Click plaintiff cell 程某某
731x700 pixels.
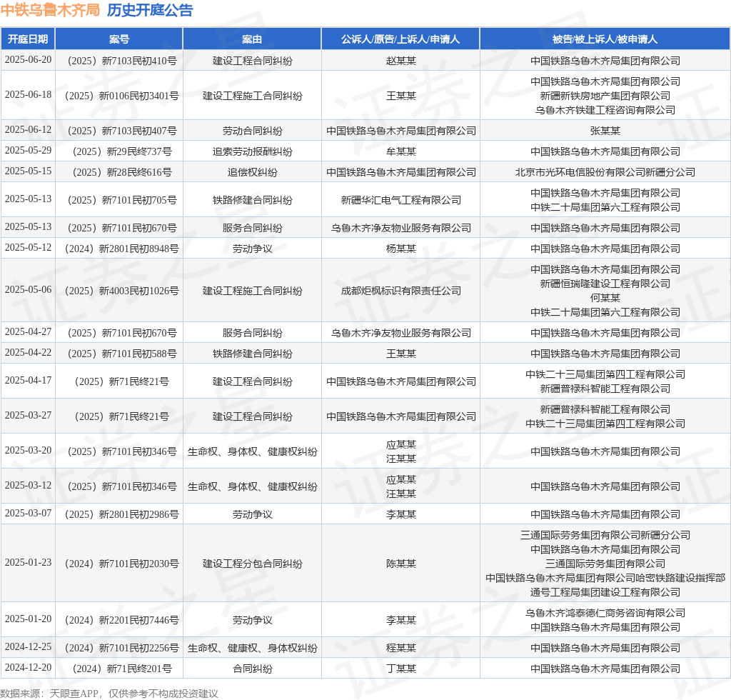point(400,648)
